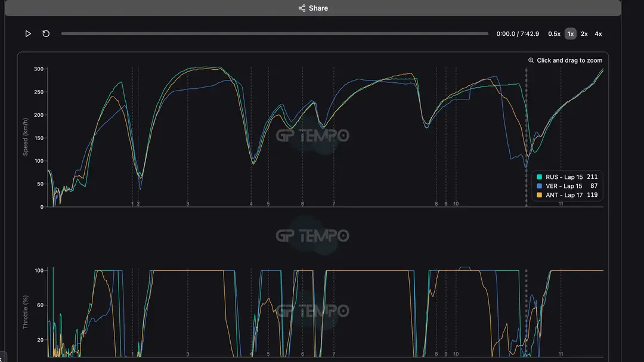Click RUS speed value 211 in legend
The width and height of the screenshot is (644, 362).
coord(592,177)
